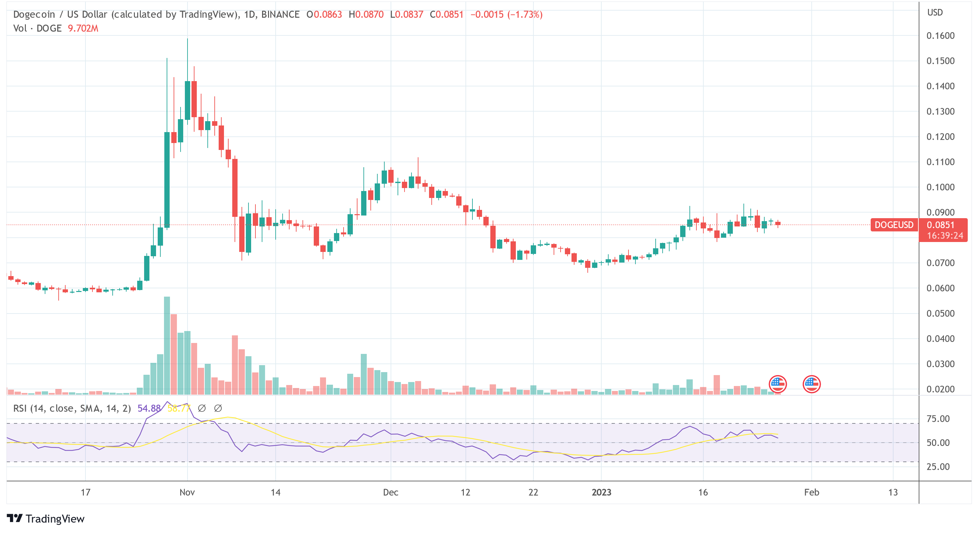980x533 pixels.
Task: Click the second US flag event icon near Feb
Action: (811, 384)
